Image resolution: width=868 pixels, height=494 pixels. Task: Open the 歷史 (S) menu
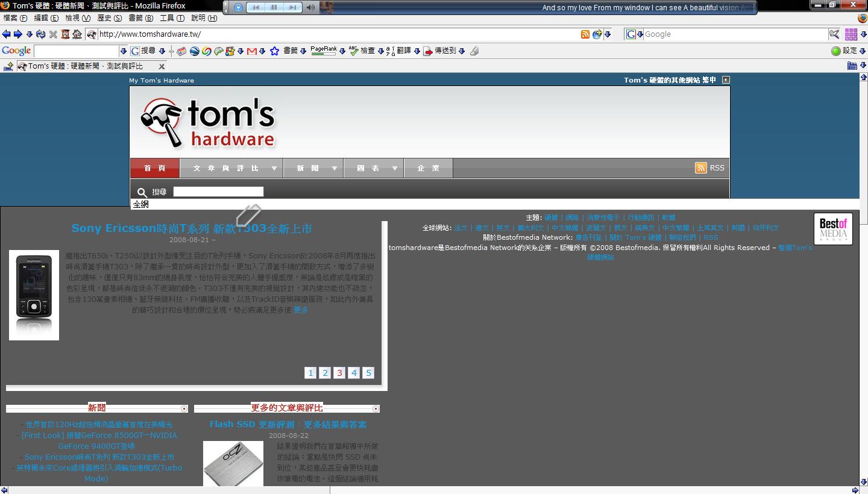[x=109, y=18]
